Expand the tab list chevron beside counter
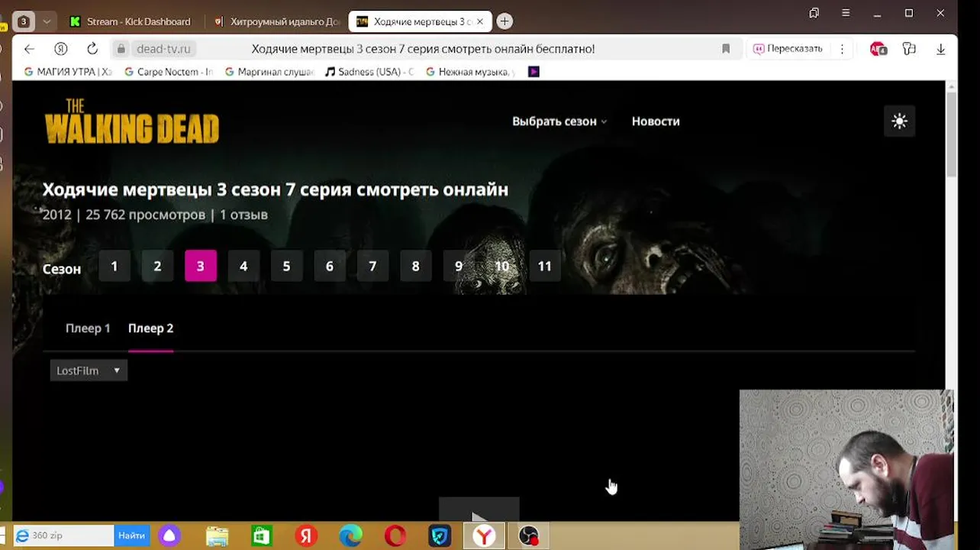 click(46, 21)
